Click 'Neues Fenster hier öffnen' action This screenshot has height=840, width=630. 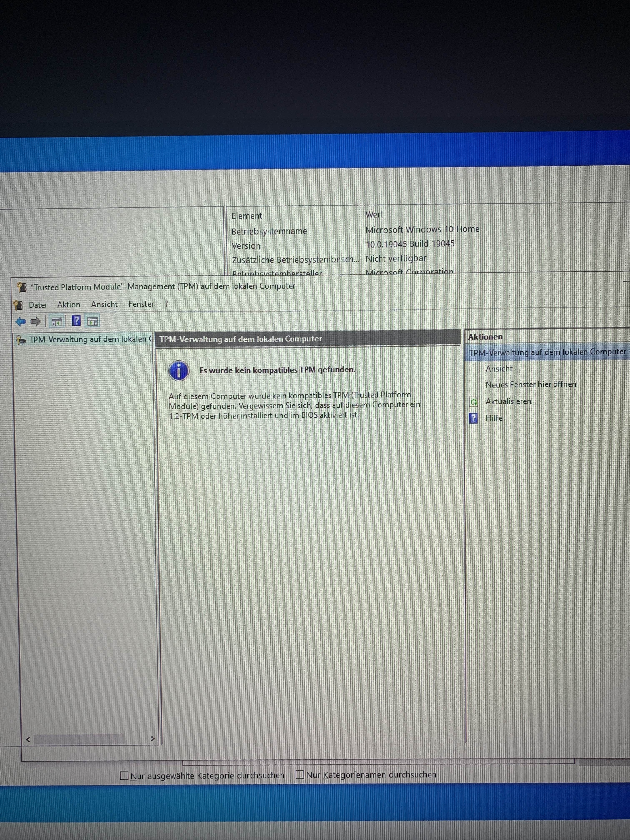coord(530,384)
